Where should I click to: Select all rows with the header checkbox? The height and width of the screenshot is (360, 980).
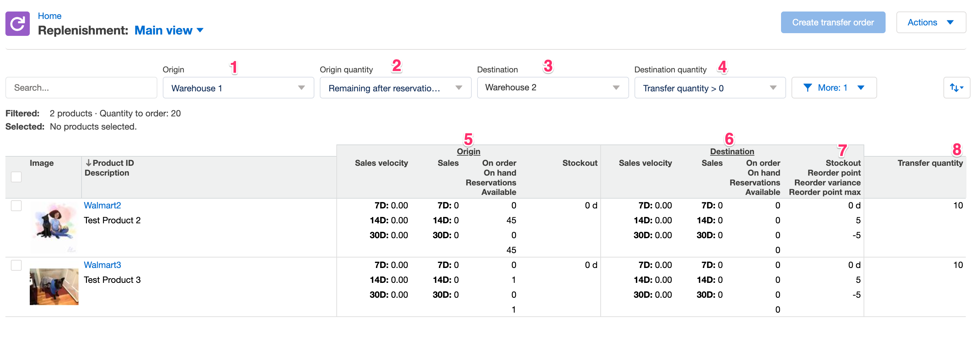(x=16, y=177)
